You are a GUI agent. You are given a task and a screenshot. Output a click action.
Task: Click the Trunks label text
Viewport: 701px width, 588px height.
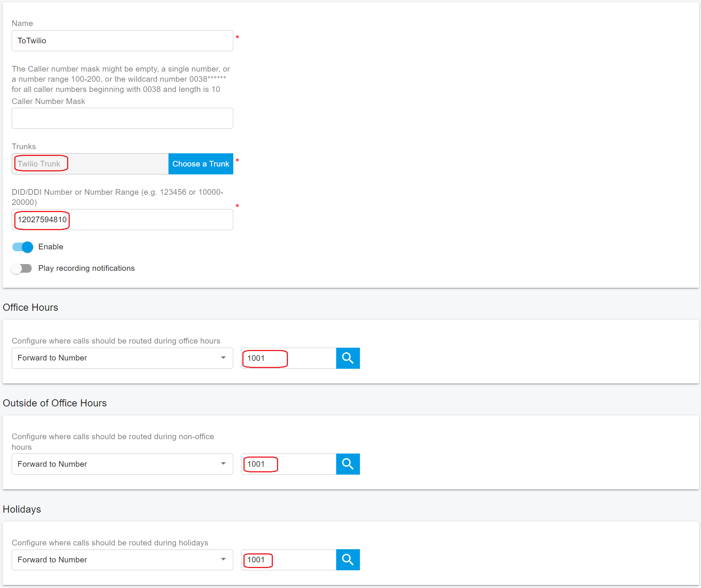click(x=24, y=147)
